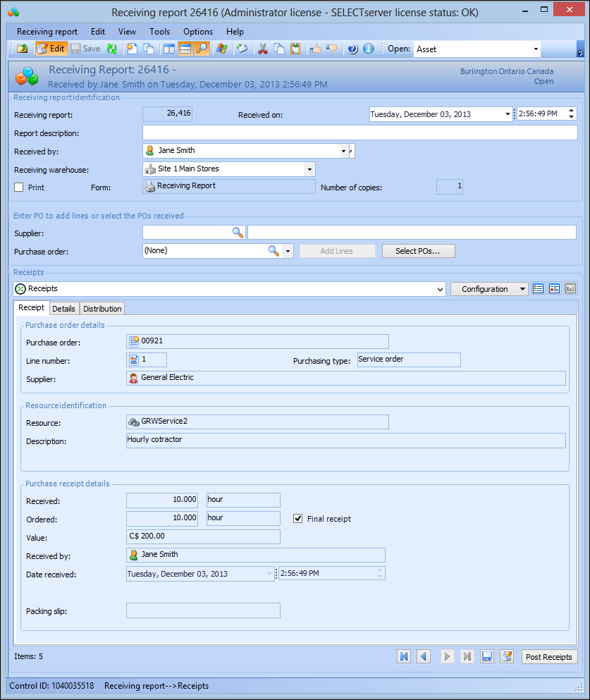Go to previous receipt record

[x=424, y=656]
